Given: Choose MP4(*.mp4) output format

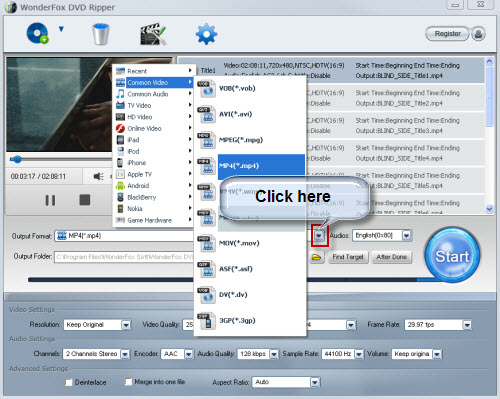Looking at the screenshot, I should (261, 166).
